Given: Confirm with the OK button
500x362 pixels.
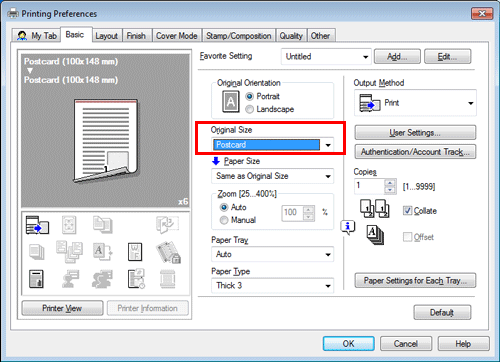Looking at the screenshot, I should 349,344.
